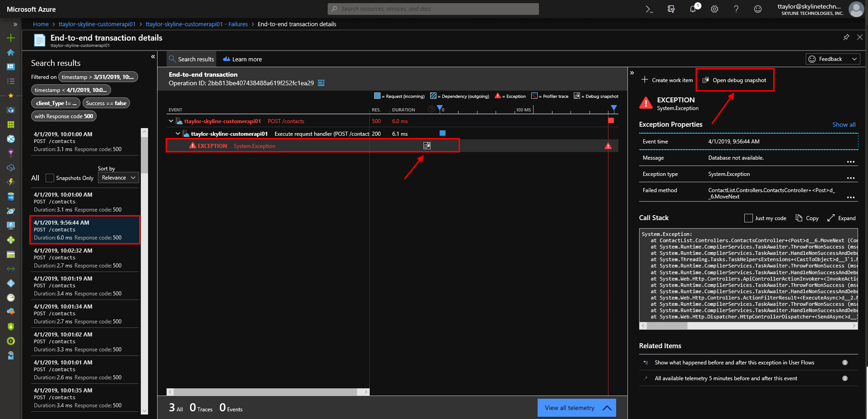Screen dimensions: 868x419
Task: Enable Just my code checkbox
Action: (748, 218)
